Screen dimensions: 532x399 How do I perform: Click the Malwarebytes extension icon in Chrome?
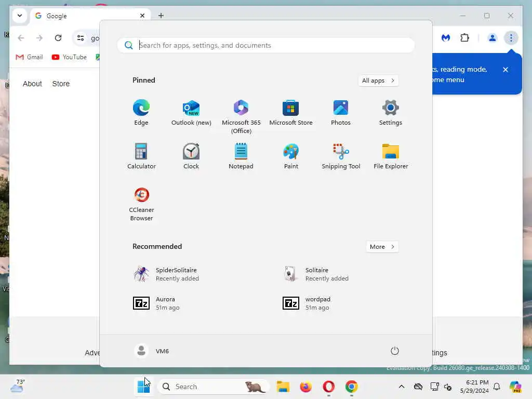(x=446, y=38)
